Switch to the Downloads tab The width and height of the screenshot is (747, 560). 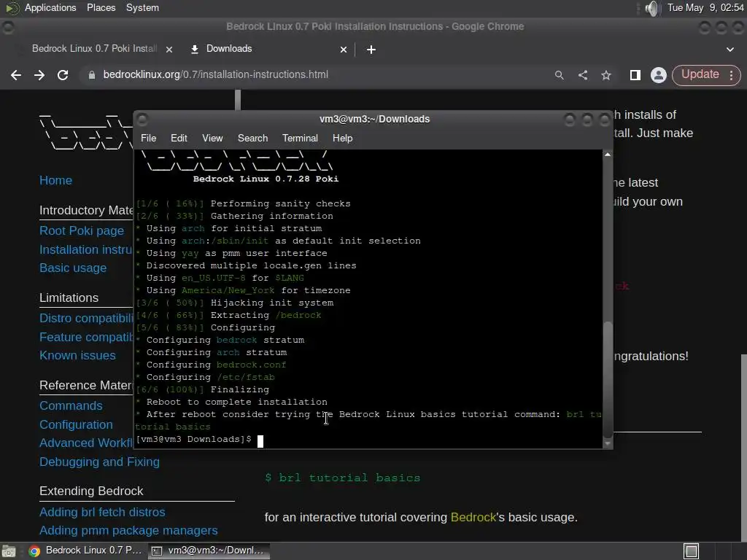228,49
